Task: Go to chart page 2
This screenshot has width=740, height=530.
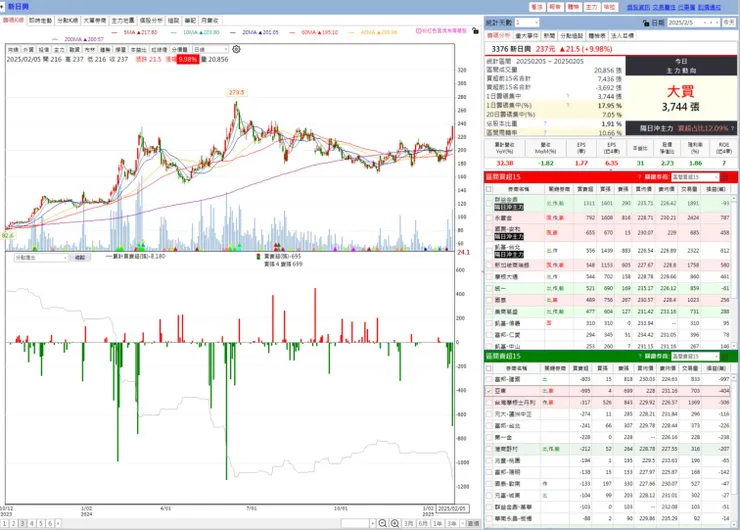Action: (x=13, y=523)
